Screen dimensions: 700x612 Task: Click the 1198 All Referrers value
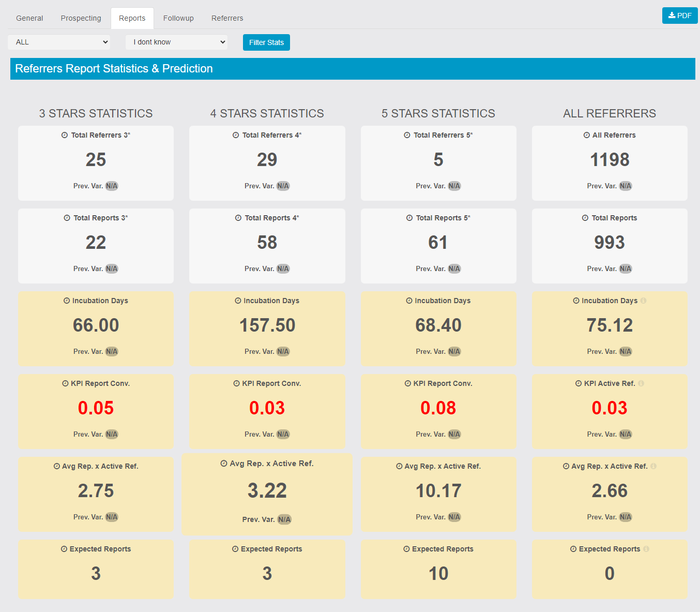pos(610,160)
